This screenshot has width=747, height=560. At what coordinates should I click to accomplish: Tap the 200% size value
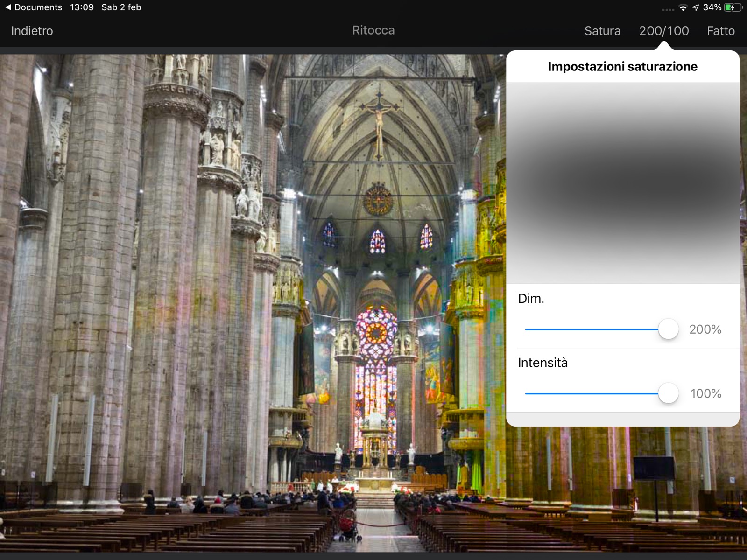(x=705, y=329)
